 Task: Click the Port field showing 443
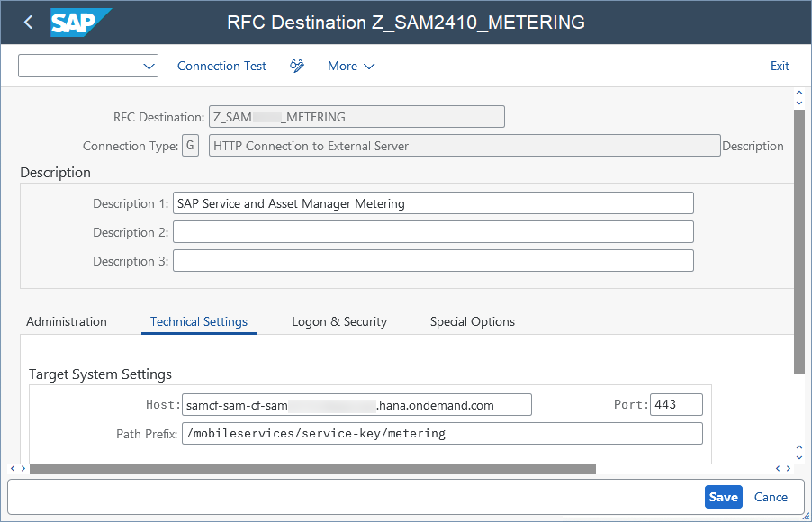click(x=676, y=404)
